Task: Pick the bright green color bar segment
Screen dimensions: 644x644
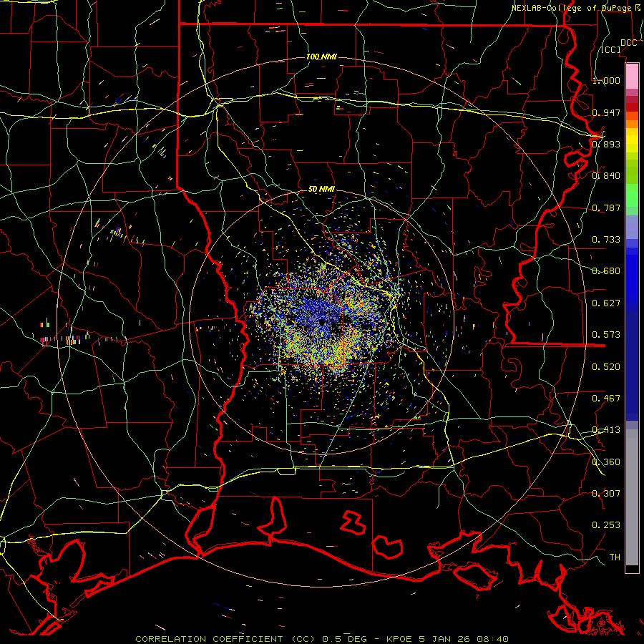Action: (632, 195)
